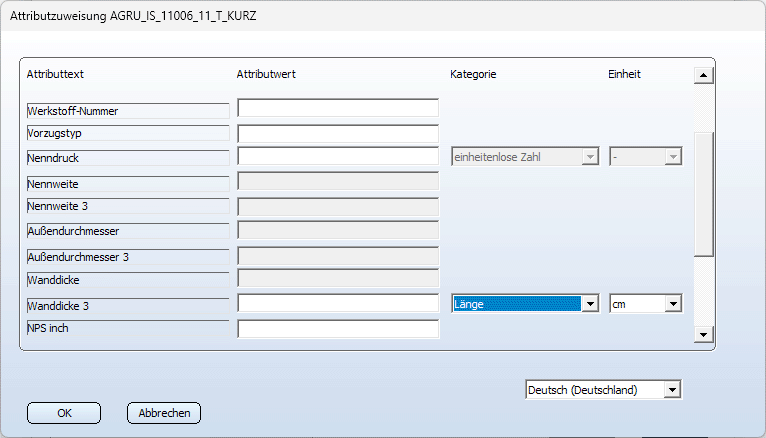Focus the Werkstoff-Nummer value field
Image resolution: width=766 pixels, height=438 pixels.
tap(338, 108)
